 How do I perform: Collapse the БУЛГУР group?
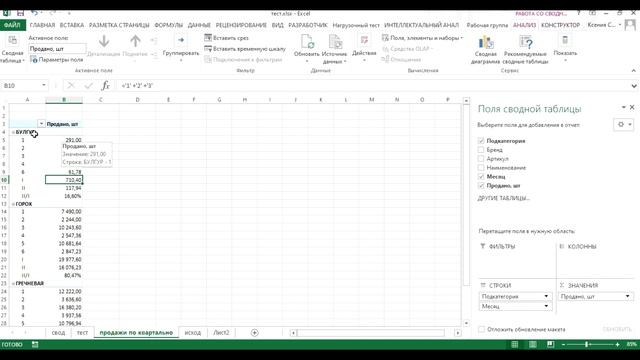[13, 132]
